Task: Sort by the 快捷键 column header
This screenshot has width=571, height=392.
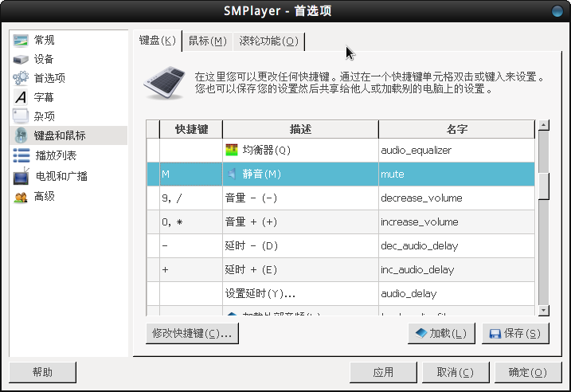Action: [191, 129]
